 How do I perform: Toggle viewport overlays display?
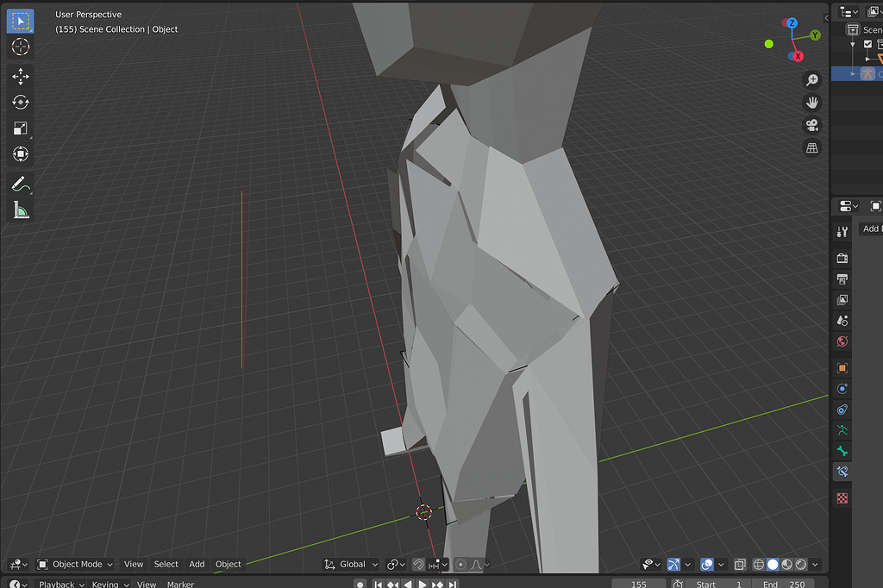pos(707,565)
